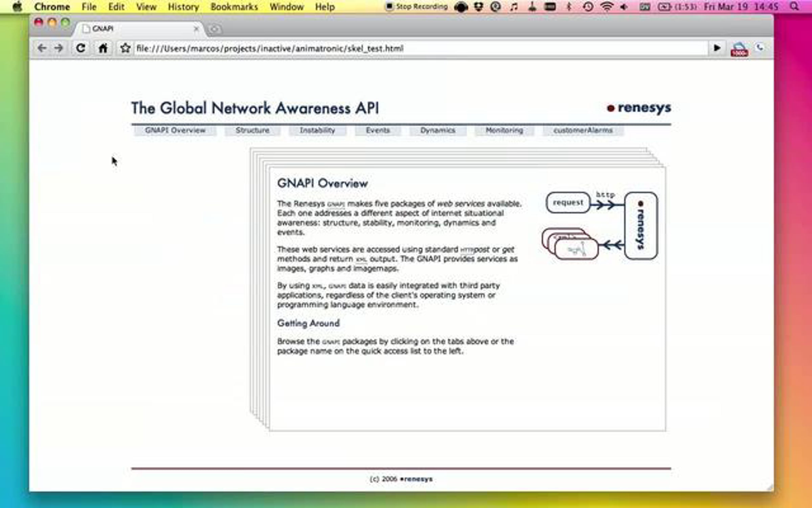Switch to the Events page tab
Screen dimensions: 812x508
click(x=378, y=130)
